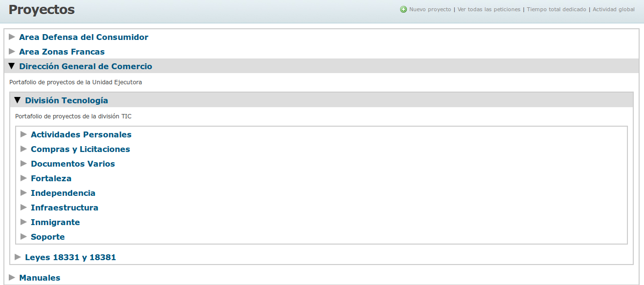Expand Actividades Personales triangle
This screenshot has height=285, width=644.
click(24, 134)
